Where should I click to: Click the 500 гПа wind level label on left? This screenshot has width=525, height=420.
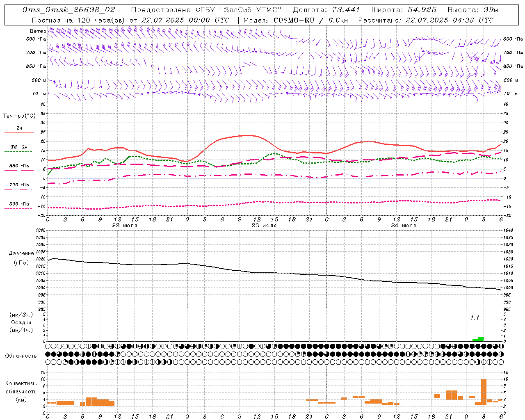point(36,39)
